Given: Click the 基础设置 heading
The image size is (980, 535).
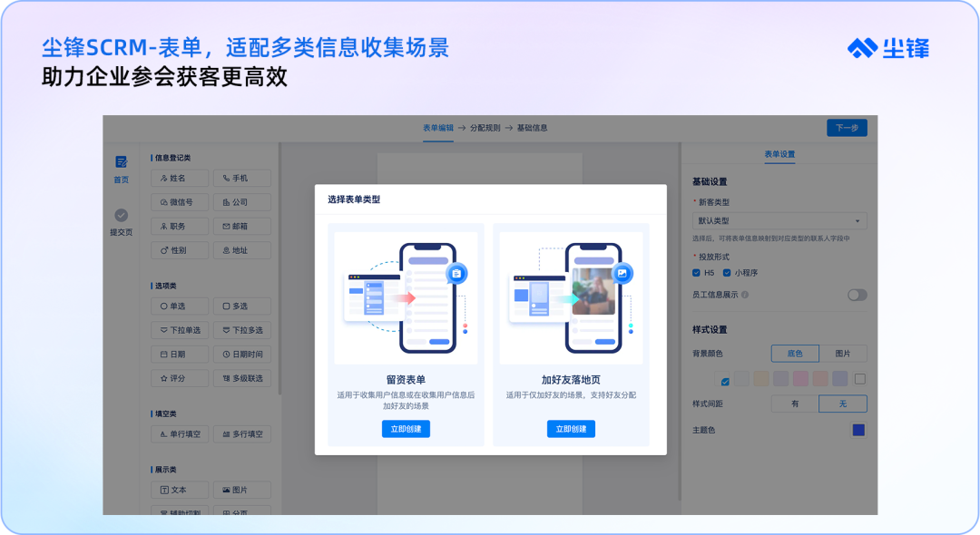Looking at the screenshot, I should click(x=710, y=181).
